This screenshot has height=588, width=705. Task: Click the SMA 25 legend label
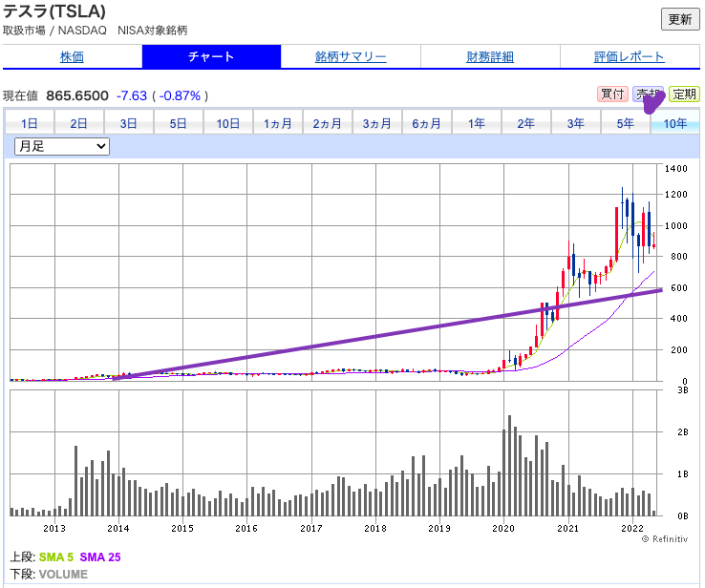pos(100,557)
